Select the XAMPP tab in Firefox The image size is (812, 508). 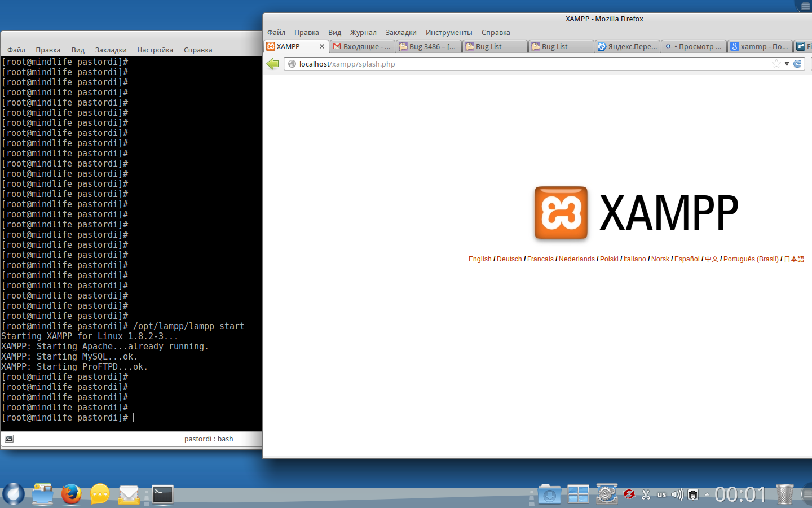click(x=296, y=46)
